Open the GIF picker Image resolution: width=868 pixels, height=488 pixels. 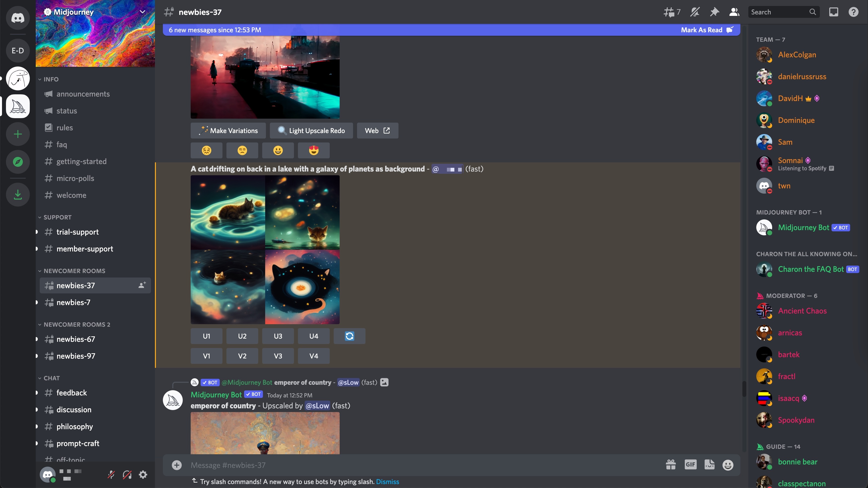click(690, 465)
